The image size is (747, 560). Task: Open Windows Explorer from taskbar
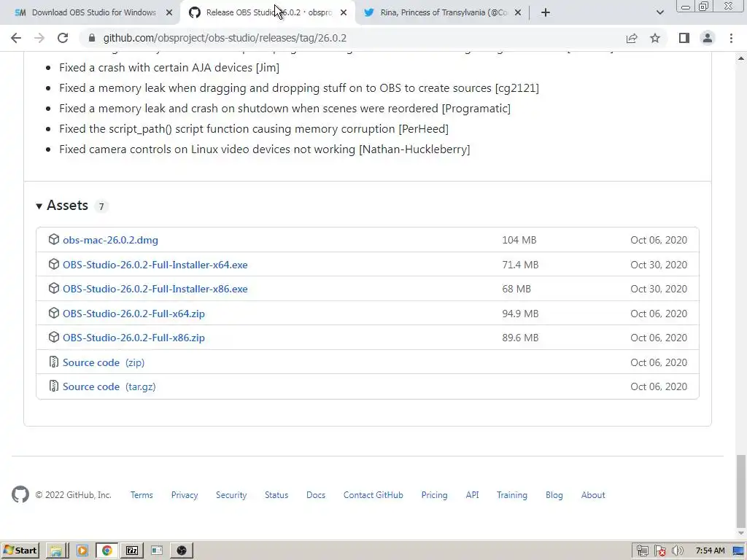coord(55,551)
